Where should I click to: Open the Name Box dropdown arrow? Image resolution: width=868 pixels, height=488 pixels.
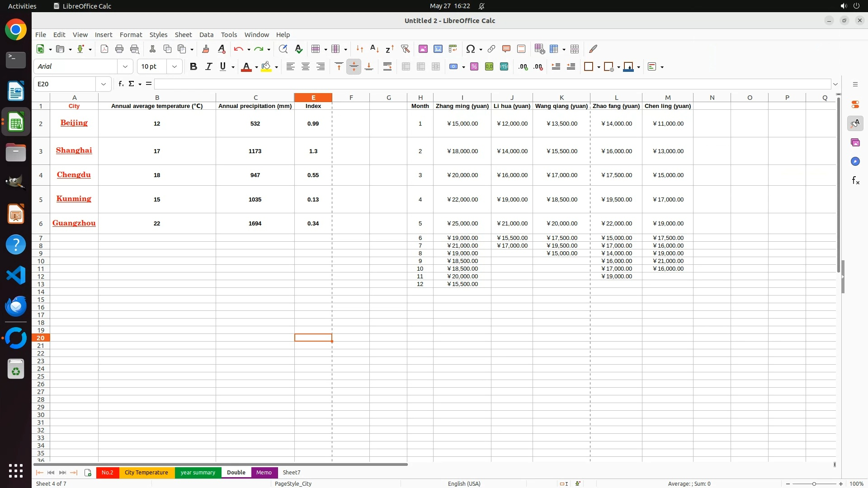104,84
